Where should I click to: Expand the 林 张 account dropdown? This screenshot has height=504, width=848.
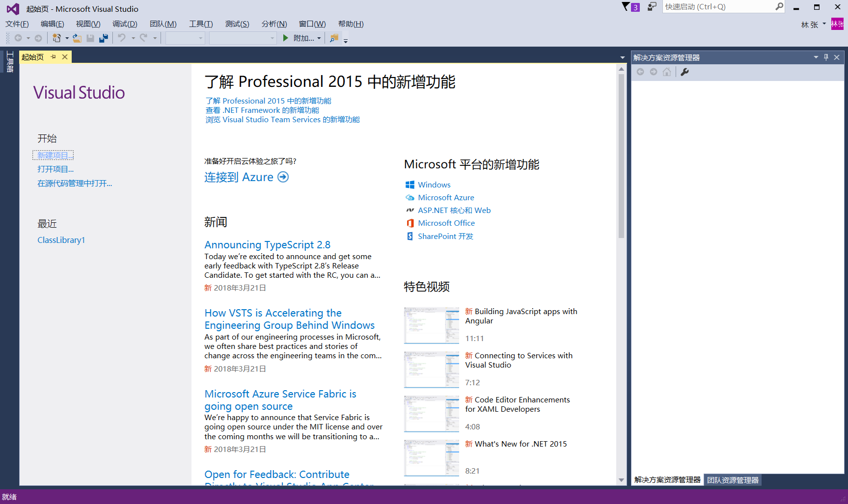pos(824,24)
